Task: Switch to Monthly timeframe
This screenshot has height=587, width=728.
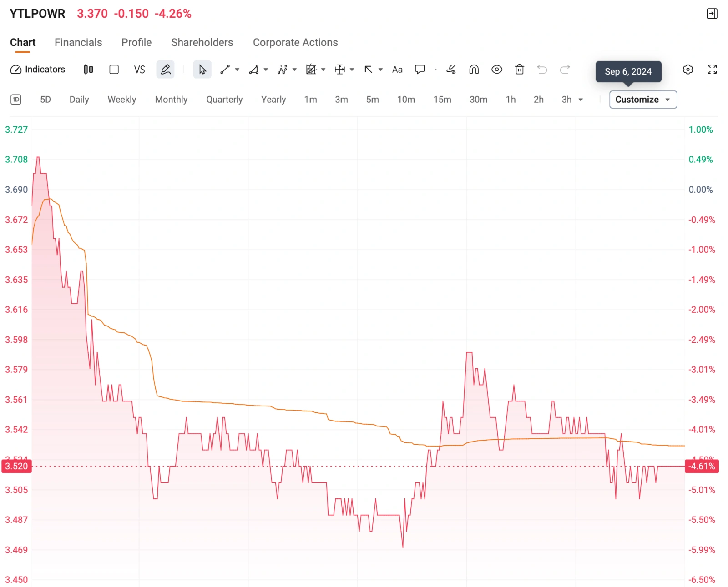Action: pos(171,100)
